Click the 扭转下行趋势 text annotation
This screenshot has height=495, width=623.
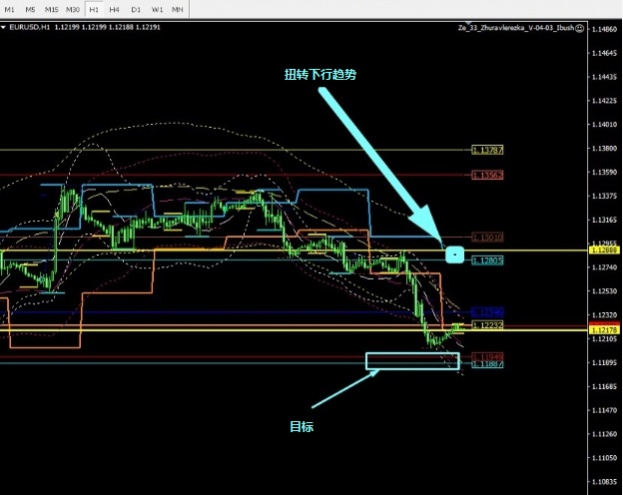pyautogui.click(x=320, y=74)
